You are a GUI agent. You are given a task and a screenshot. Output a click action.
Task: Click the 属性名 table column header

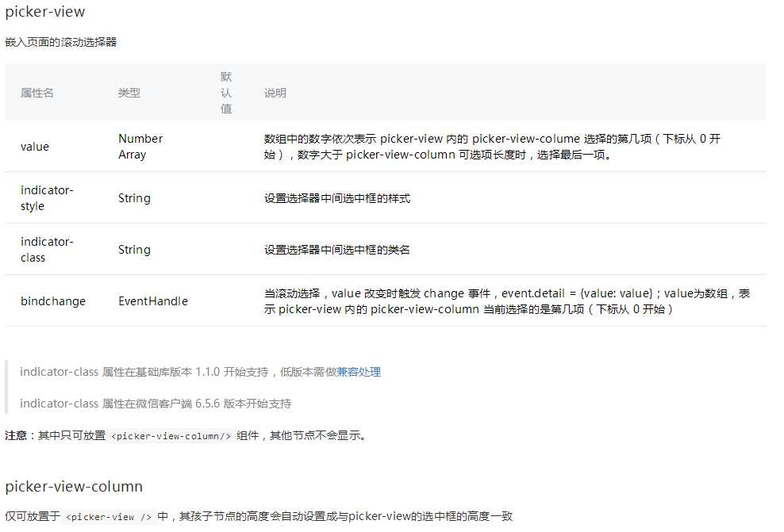tap(37, 93)
